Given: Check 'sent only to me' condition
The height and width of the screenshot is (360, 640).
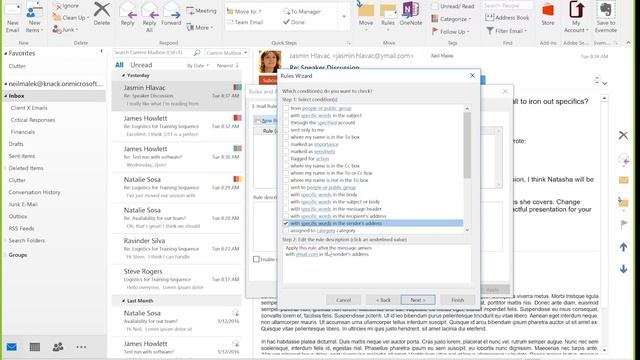Looking at the screenshot, I should tap(286, 130).
